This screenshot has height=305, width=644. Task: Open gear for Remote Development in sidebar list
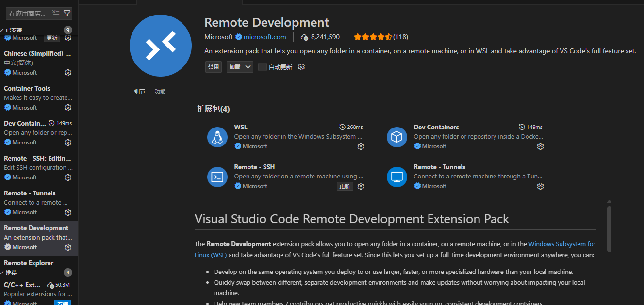tap(68, 247)
